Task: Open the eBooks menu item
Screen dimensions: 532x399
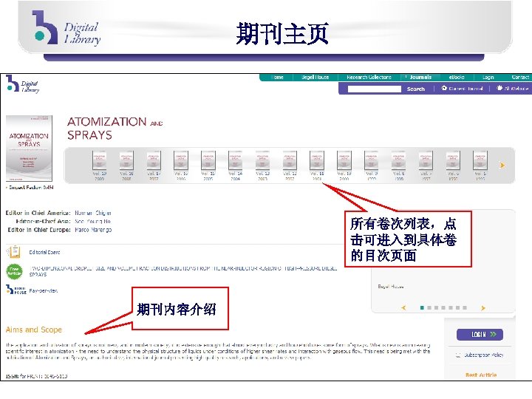Action: (x=457, y=78)
